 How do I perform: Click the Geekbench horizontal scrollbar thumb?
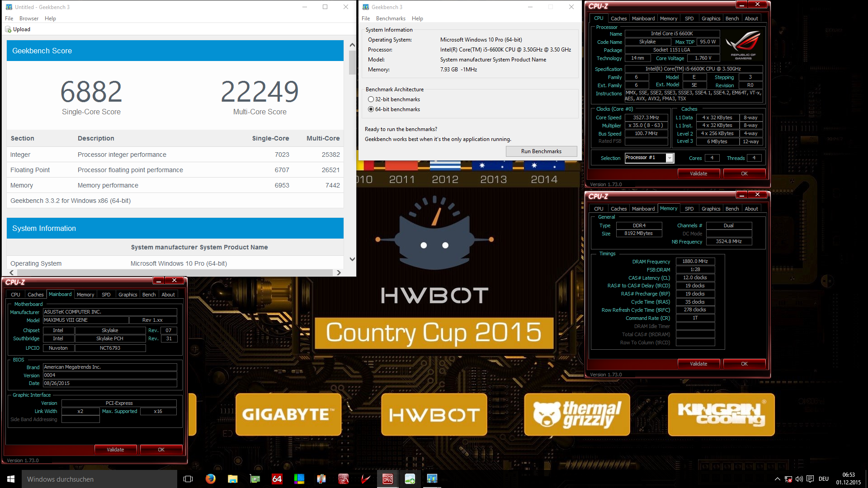[175, 272]
